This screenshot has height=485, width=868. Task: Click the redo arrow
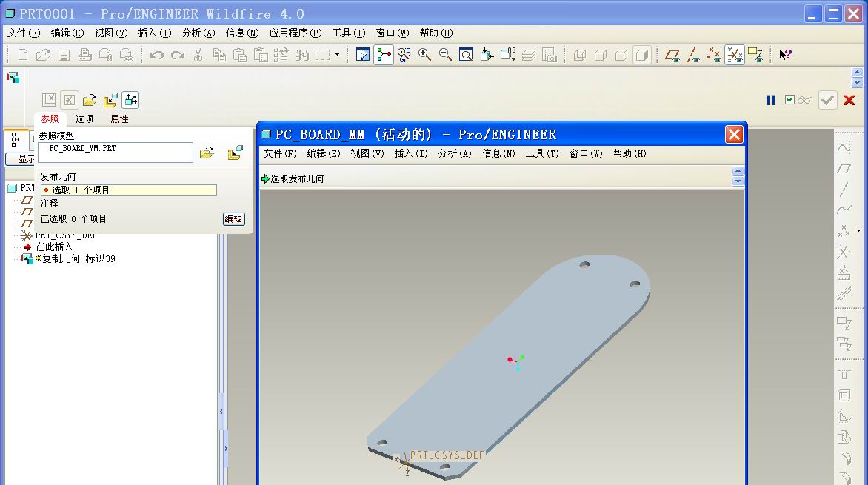point(178,55)
